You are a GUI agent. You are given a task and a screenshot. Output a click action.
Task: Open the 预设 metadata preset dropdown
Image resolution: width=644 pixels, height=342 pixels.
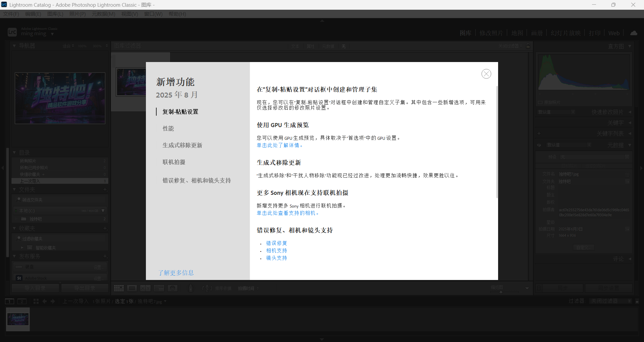click(x=595, y=157)
